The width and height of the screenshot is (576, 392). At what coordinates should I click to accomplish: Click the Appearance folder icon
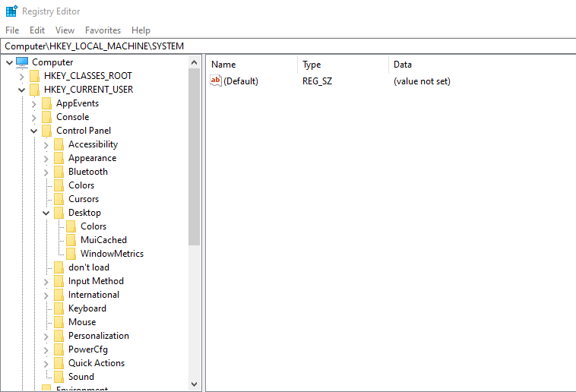tap(59, 158)
